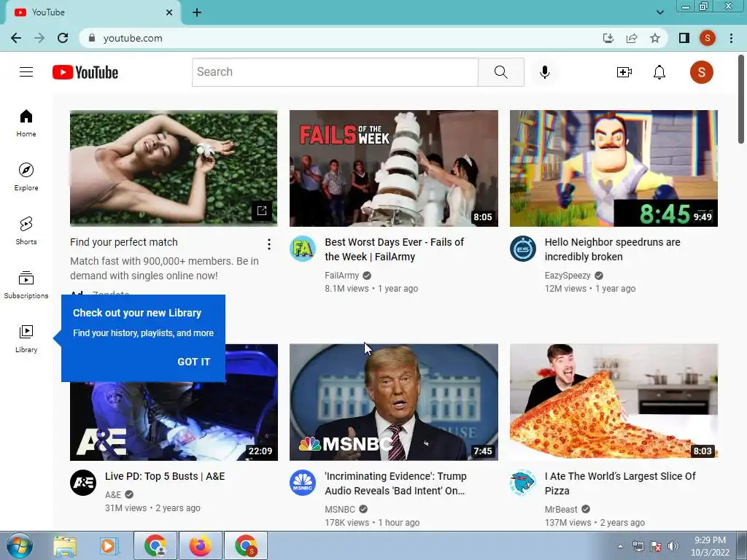
Task: Open the Create video icon
Action: click(x=624, y=72)
